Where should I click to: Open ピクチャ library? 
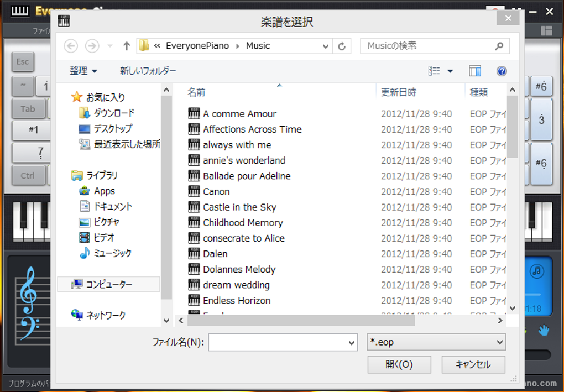point(98,222)
